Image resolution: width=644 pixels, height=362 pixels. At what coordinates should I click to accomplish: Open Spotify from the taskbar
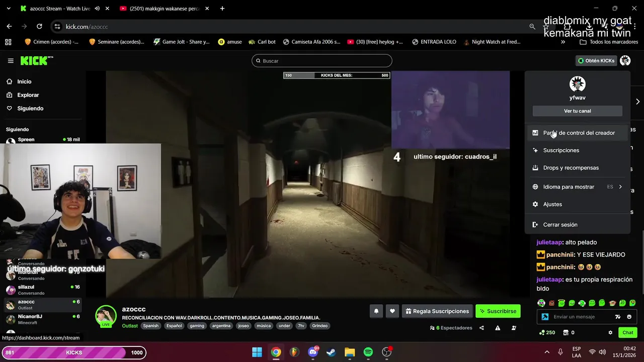click(x=368, y=352)
